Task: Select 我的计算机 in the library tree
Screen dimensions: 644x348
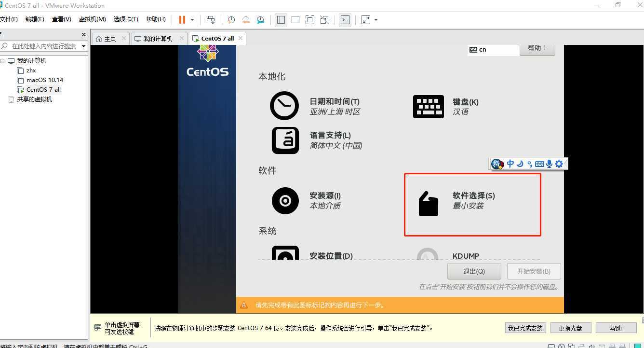Action: tap(32, 61)
